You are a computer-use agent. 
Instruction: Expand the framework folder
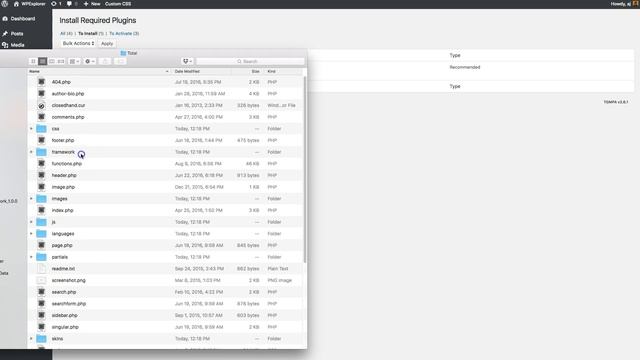pyautogui.click(x=31, y=152)
